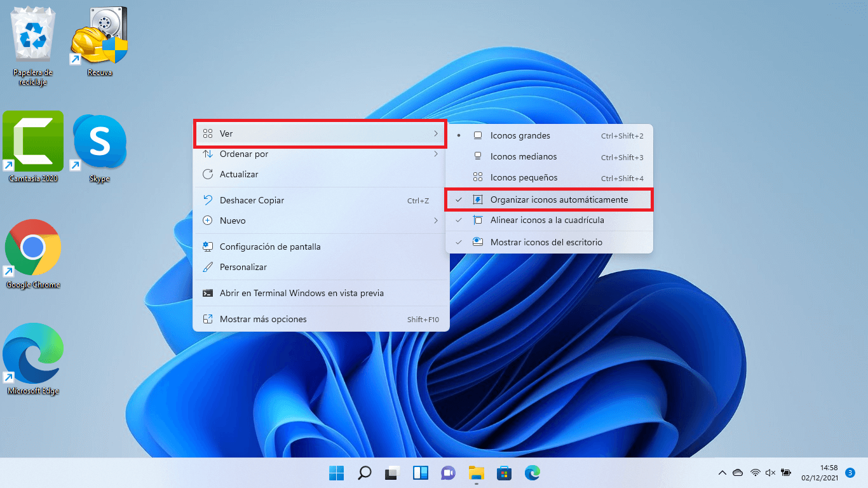Select the Camtasia 2020 desktop shortcut

tap(33, 147)
